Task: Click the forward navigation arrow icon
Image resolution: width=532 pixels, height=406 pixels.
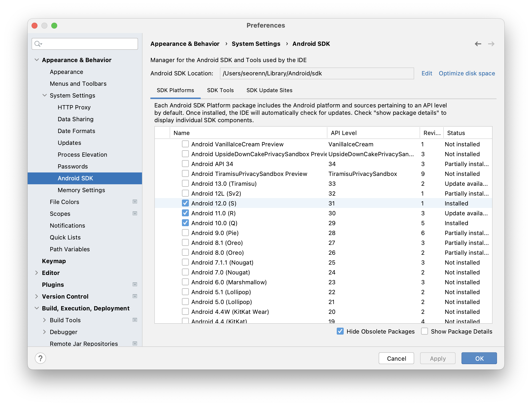Action: pyautogui.click(x=491, y=44)
